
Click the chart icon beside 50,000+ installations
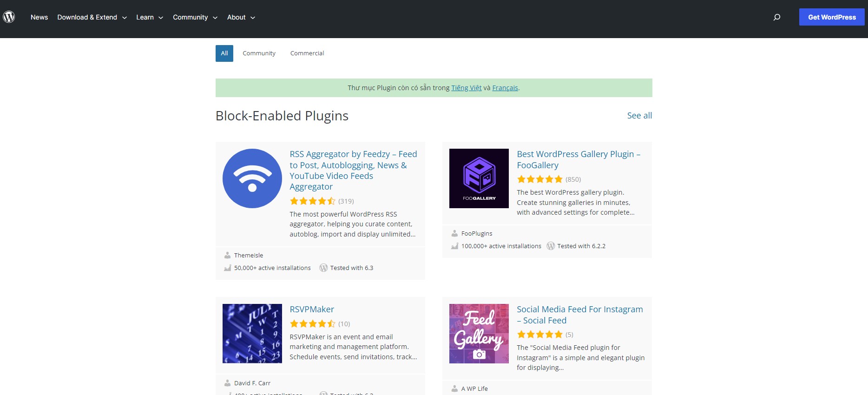pyautogui.click(x=227, y=268)
